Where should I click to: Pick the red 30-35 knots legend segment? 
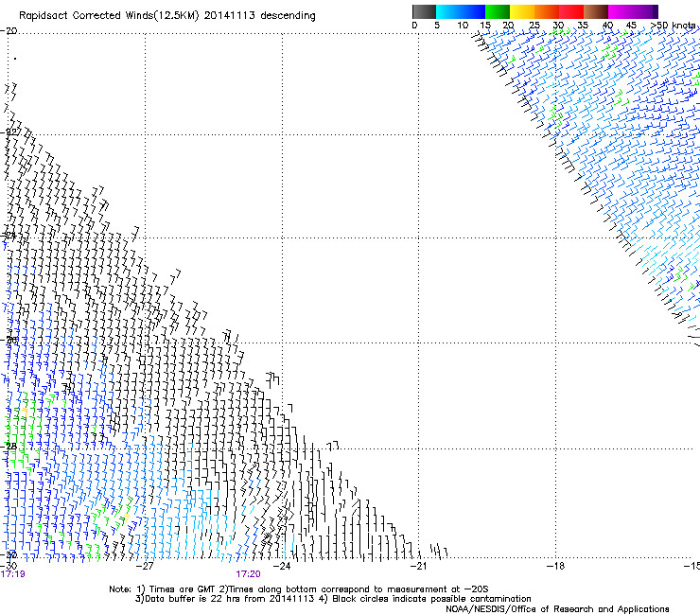(571, 11)
